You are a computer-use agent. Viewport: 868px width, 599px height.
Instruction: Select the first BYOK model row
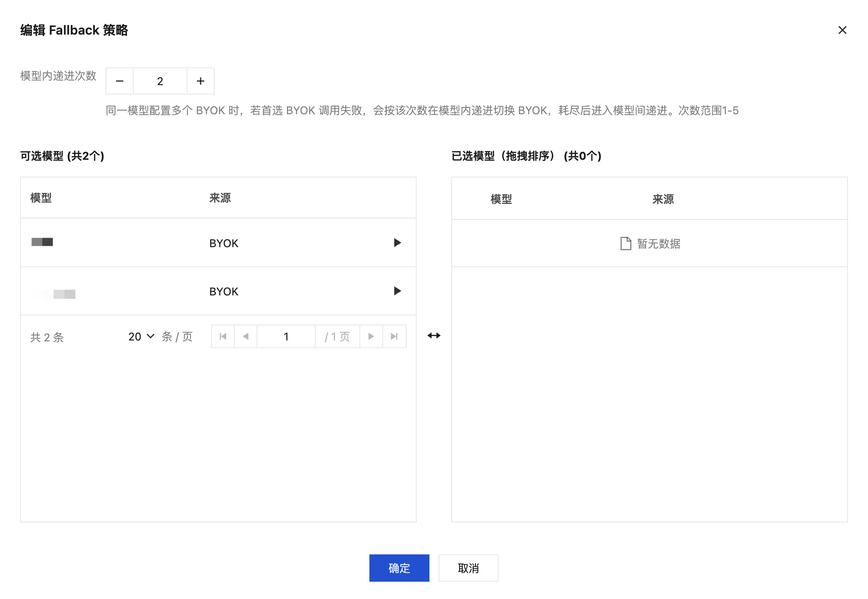click(218, 243)
